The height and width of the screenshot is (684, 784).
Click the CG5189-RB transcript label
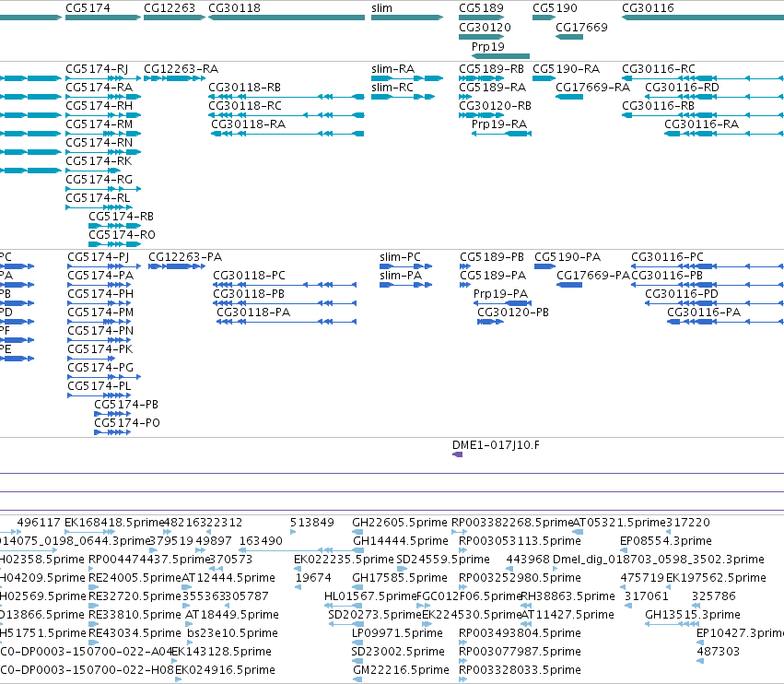[x=492, y=69]
